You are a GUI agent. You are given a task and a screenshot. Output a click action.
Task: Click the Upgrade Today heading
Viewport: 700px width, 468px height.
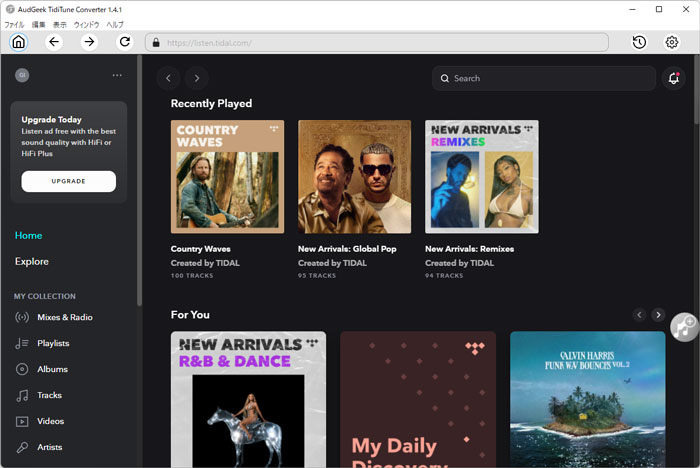tap(51, 119)
